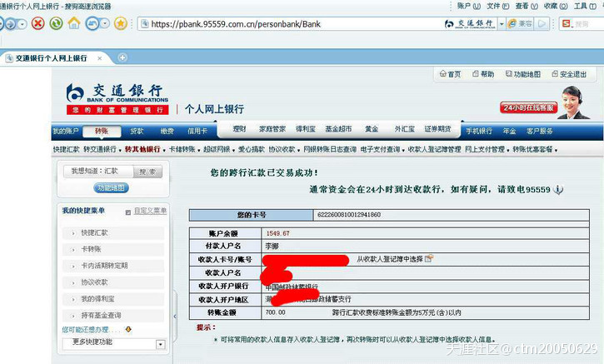The image size is (604, 364).
Task: Open the 手机银行 tab
Action: [x=479, y=131]
